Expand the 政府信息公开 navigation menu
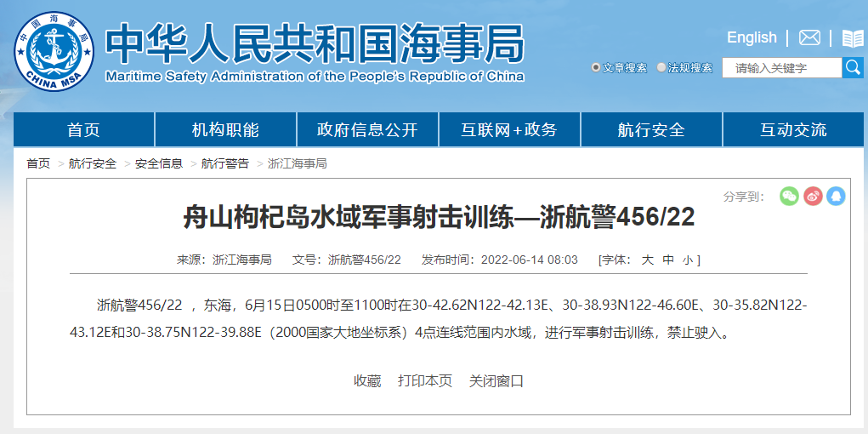 [x=367, y=129]
